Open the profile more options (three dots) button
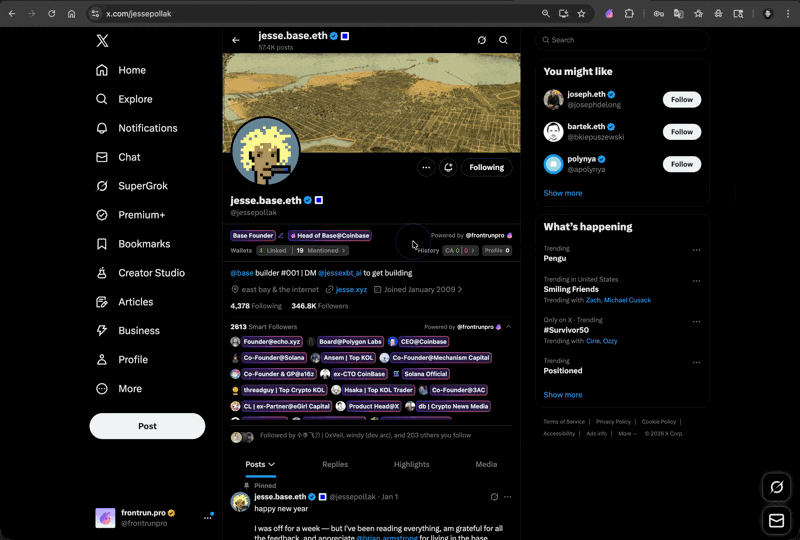Image resolution: width=800 pixels, height=540 pixels. 426,167
